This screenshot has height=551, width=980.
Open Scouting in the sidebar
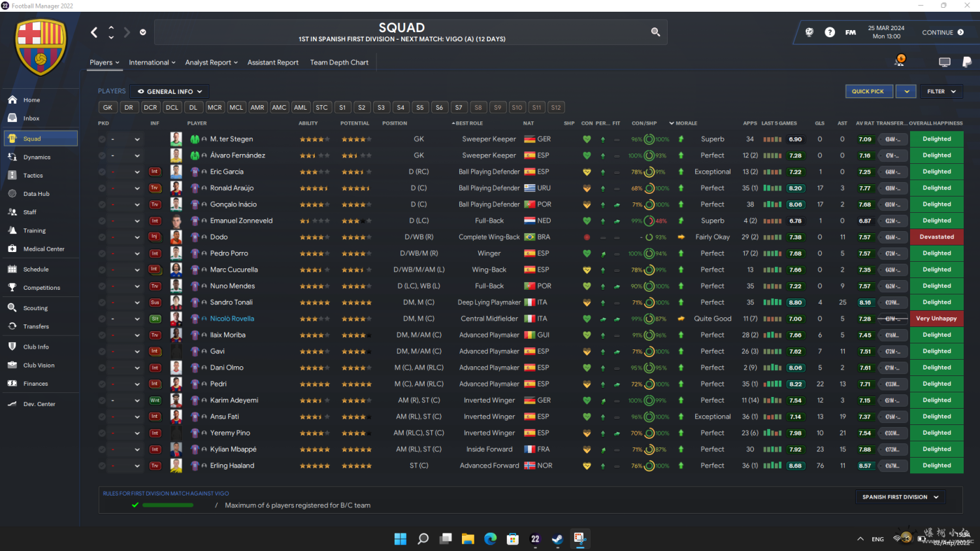click(x=35, y=308)
